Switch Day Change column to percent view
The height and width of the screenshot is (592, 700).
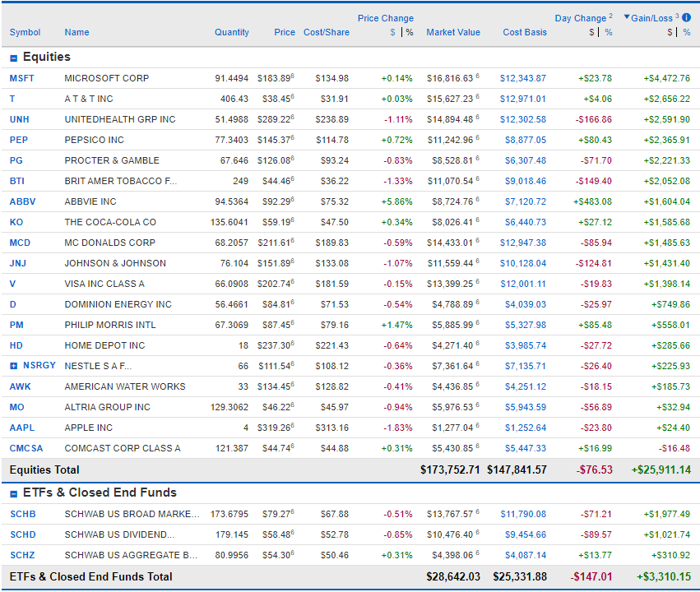pos(609,32)
